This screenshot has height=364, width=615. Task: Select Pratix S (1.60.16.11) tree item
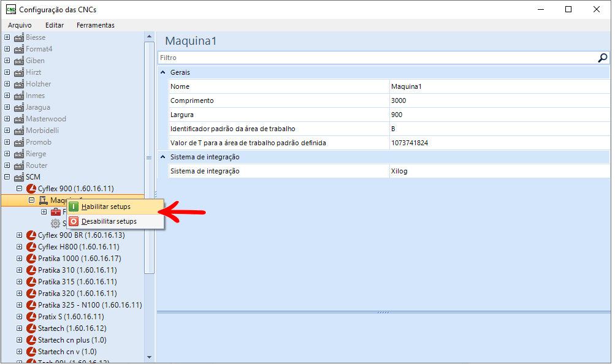pos(71,317)
